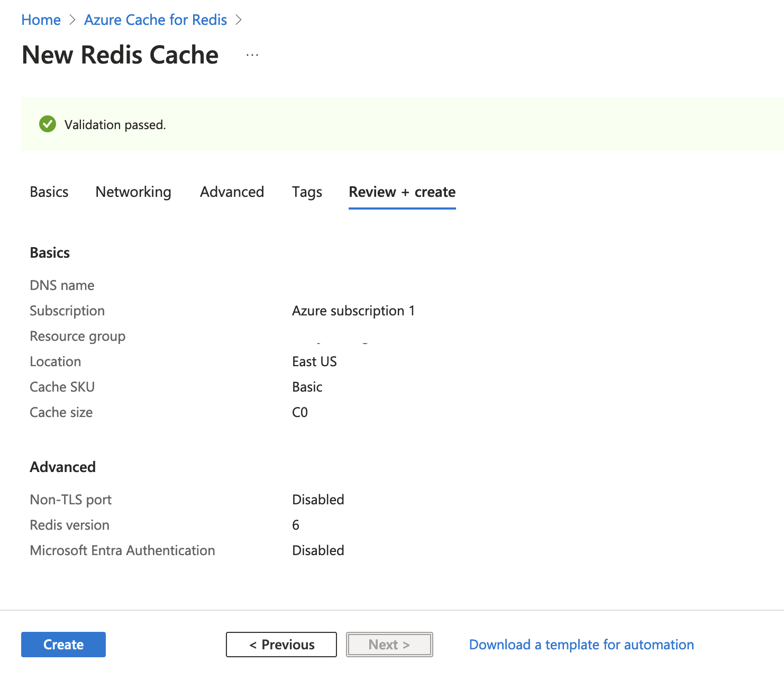Select the Azure subscription 1 value

tap(353, 311)
